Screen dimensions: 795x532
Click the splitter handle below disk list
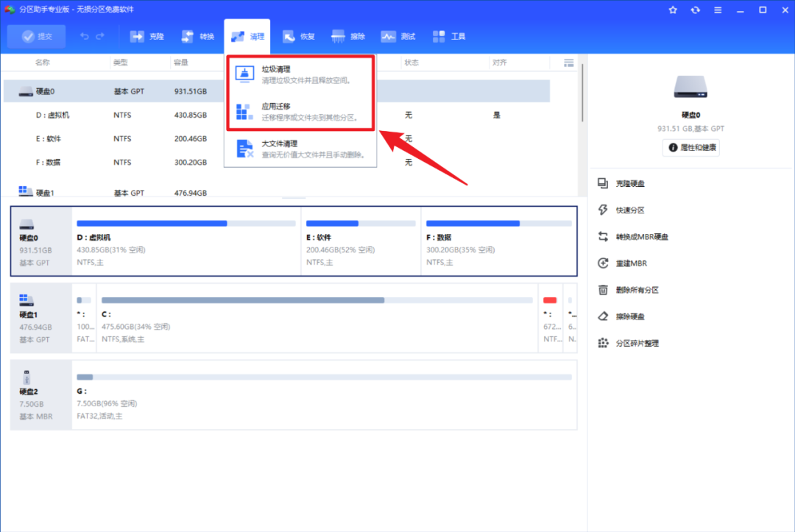294,198
